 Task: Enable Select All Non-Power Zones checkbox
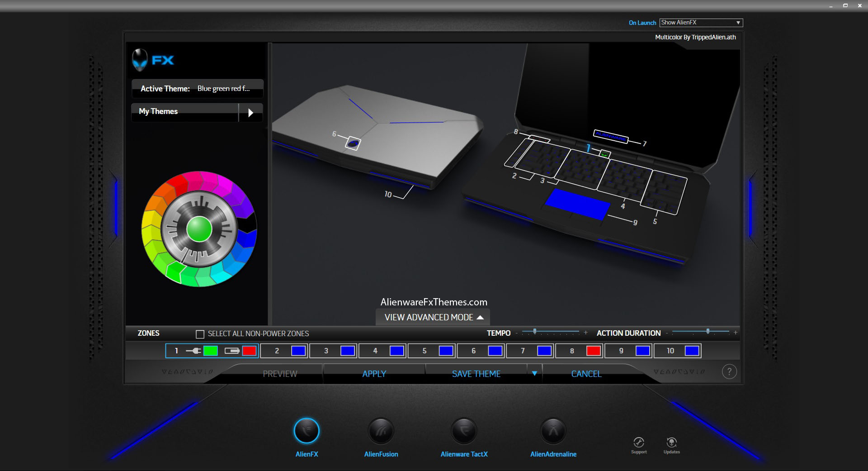click(x=200, y=334)
